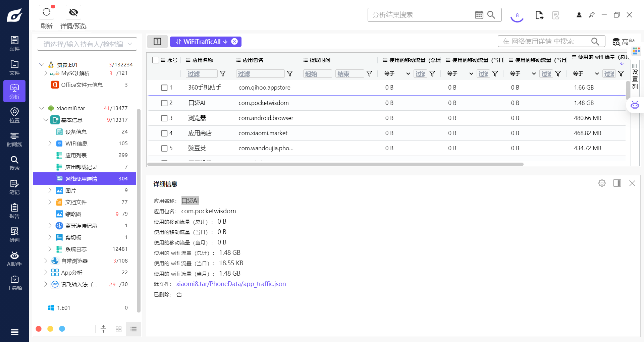
Task: Open the 请选择/输入持有人/检材编 dropdown
Action: (87, 44)
